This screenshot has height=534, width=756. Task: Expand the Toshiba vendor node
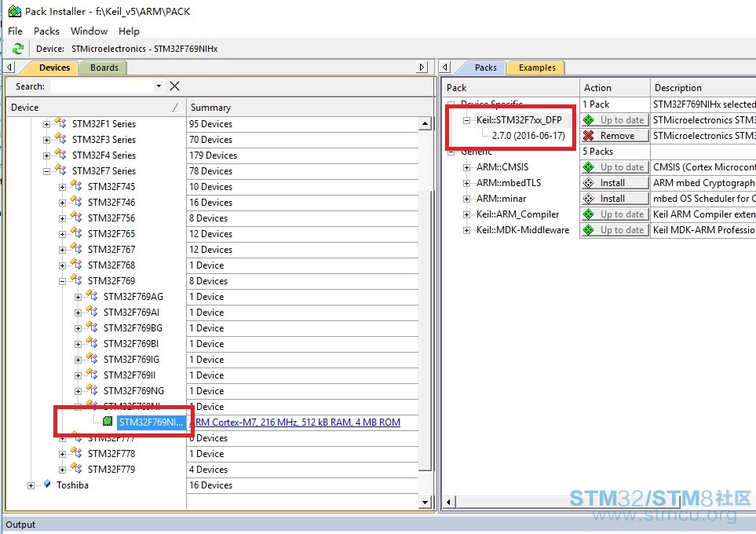(x=31, y=486)
